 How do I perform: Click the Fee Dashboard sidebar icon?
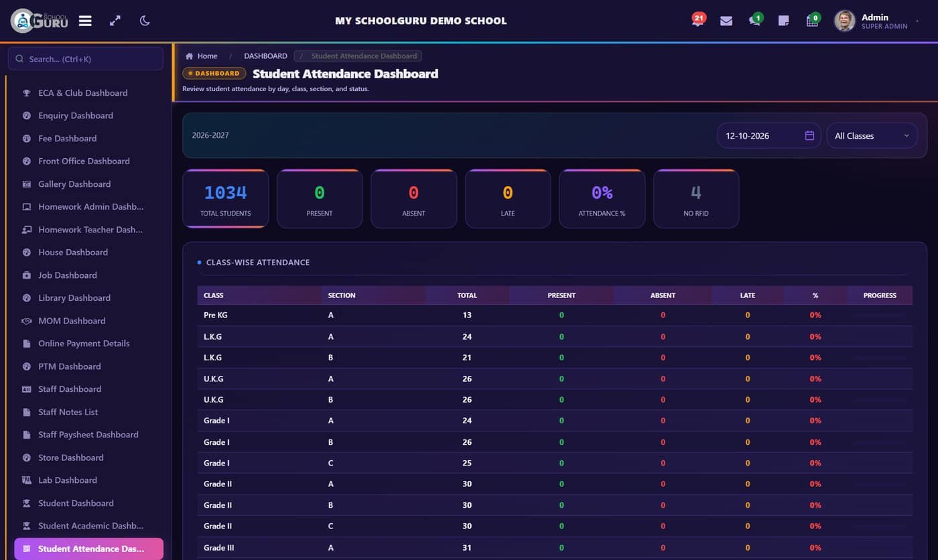pyautogui.click(x=27, y=139)
